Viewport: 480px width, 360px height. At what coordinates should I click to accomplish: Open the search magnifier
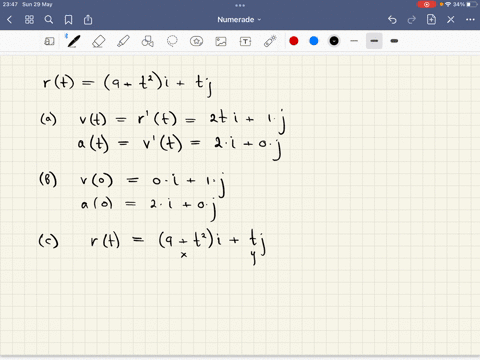click(x=49, y=20)
